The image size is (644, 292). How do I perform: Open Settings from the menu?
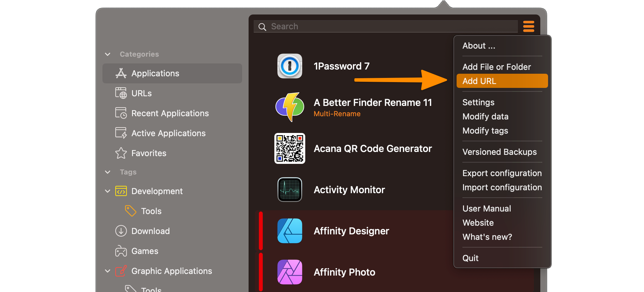pyautogui.click(x=502, y=102)
